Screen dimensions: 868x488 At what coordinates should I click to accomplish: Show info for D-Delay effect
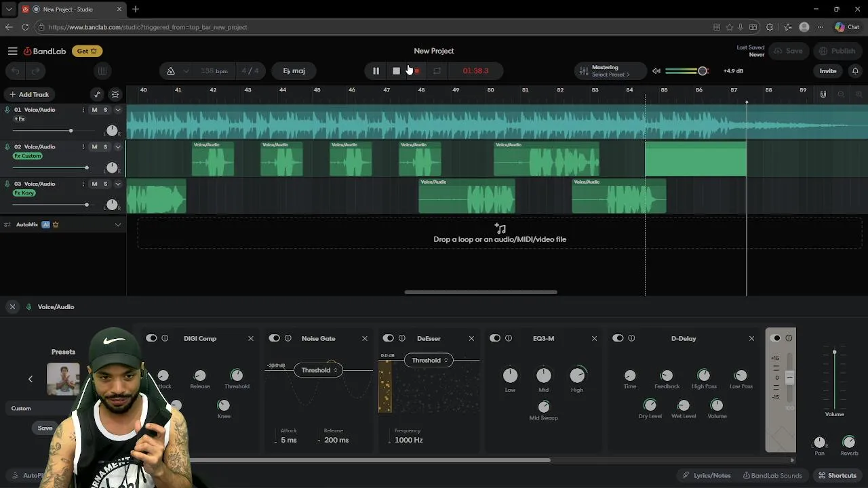click(631, 338)
